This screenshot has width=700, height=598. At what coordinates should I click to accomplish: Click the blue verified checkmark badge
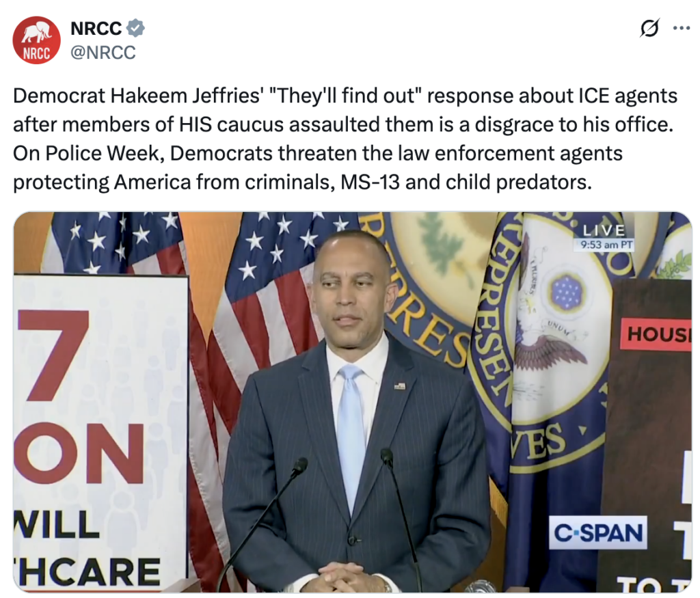(x=137, y=29)
